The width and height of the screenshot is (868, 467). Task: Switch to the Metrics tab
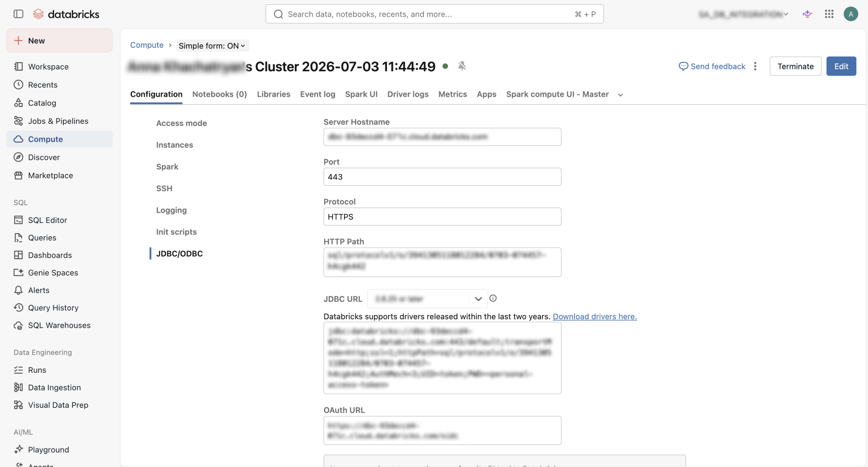click(453, 94)
